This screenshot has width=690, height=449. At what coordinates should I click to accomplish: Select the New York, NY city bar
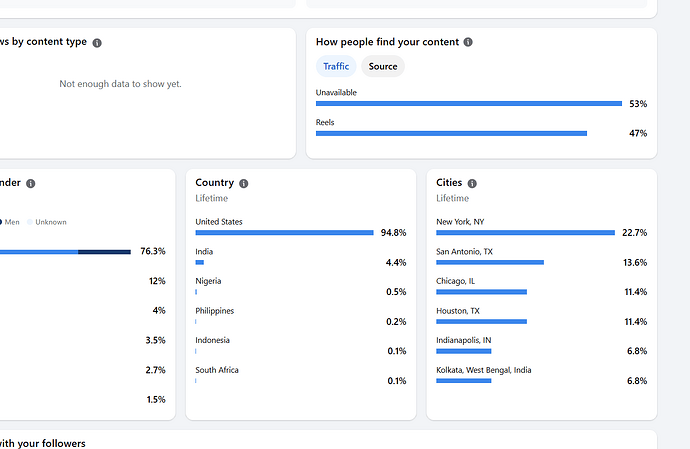click(525, 232)
